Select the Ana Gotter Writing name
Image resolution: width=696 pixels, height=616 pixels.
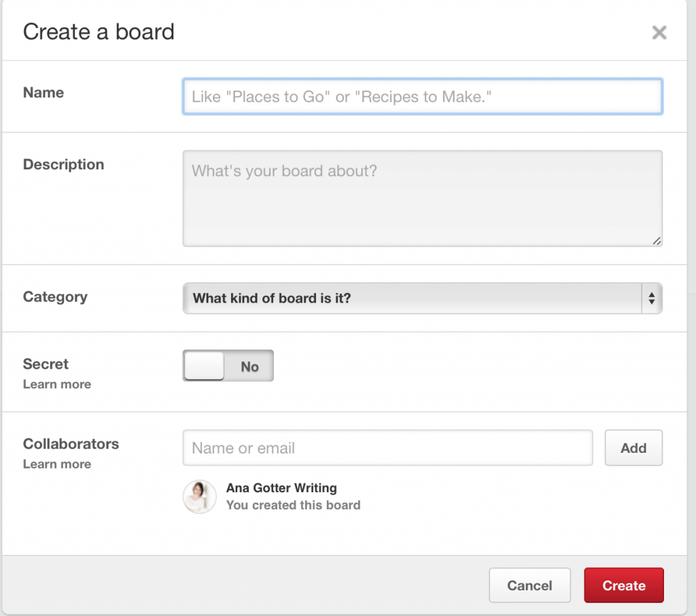click(x=281, y=487)
